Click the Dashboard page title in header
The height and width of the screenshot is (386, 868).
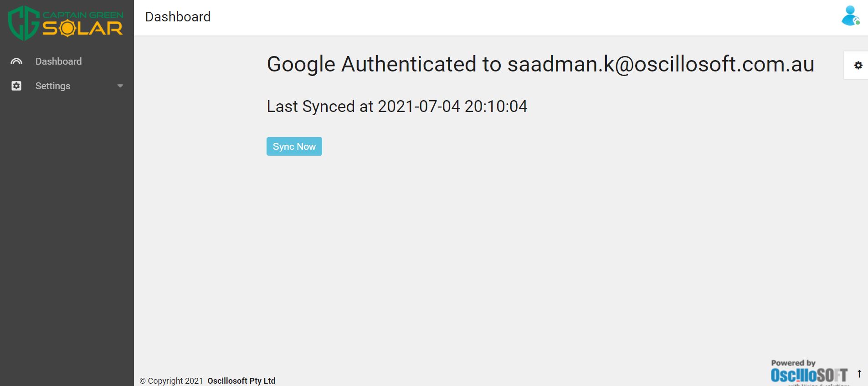pyautogui.click(x=178, y=17)
